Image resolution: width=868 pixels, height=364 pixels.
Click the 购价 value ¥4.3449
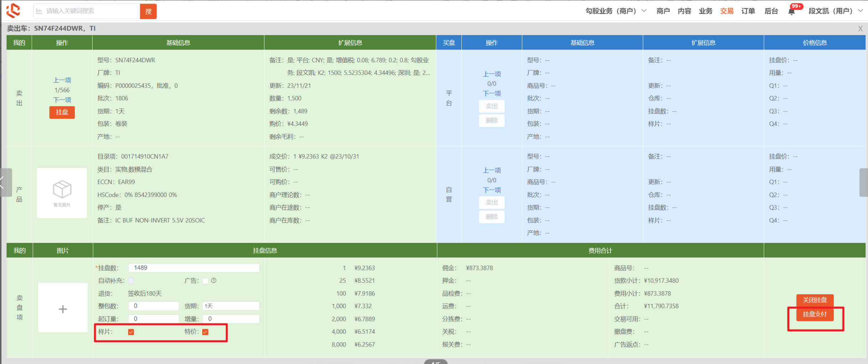298,124
